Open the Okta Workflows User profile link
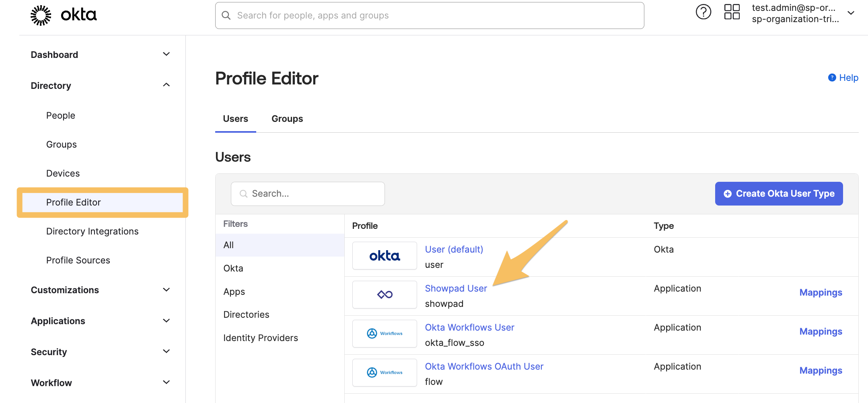 tap(470, 327)
